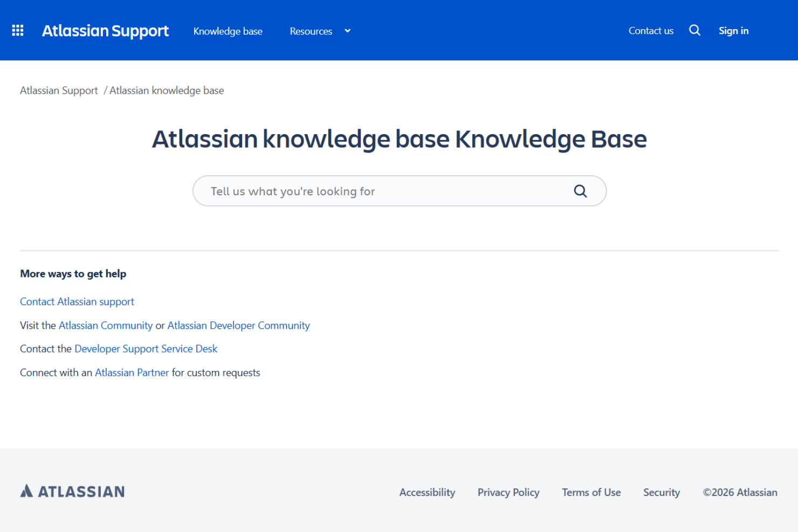Go to Atlassian Support home title
This screenshot has width=798, height=532.
(105, 31)
